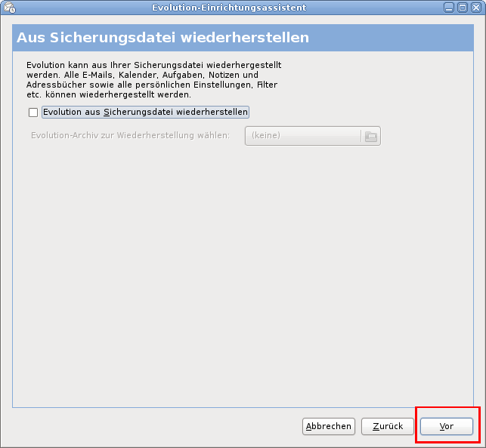Viewport: 486px width, 448px height.
Task: Click the 'Evolution kann aus Ihrer Sicherungsdatei' text line
Action: (x=153, y=66)
